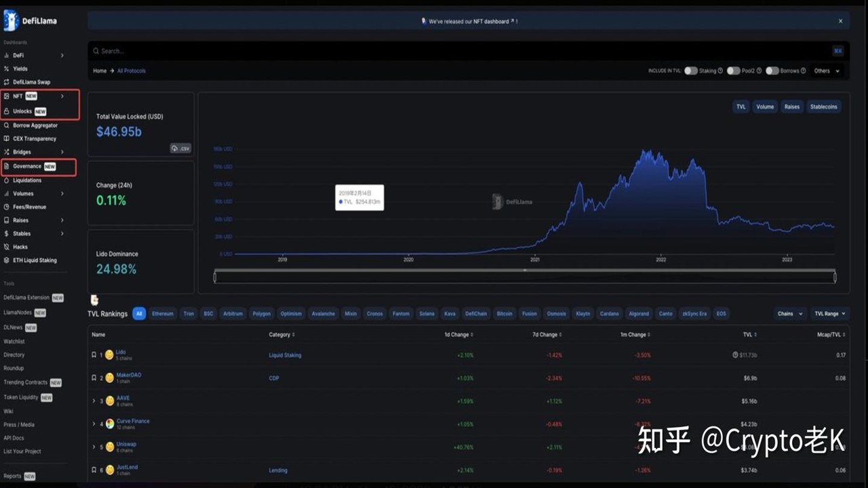The height and width of the screenshot is (488, 868).
Task: Bookmark the JustLend row
Action: coord(94,470)
